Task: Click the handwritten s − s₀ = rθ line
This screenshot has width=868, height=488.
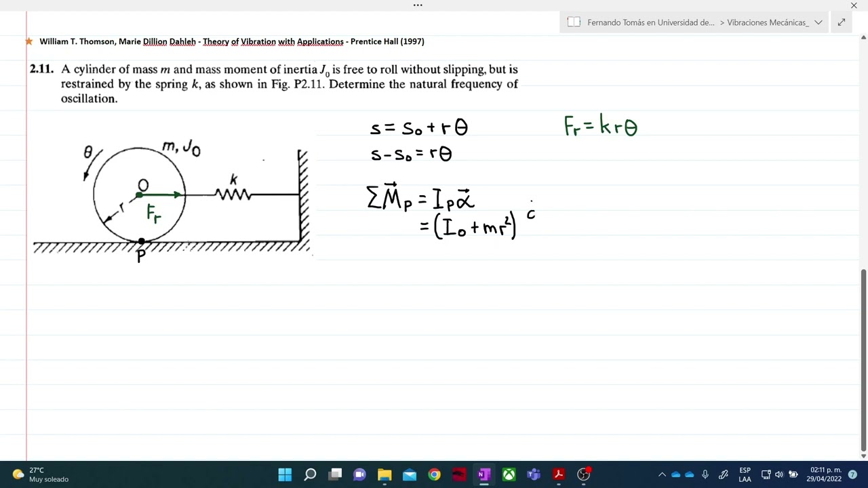Action: pyautogui.click(x=412, y=155)
